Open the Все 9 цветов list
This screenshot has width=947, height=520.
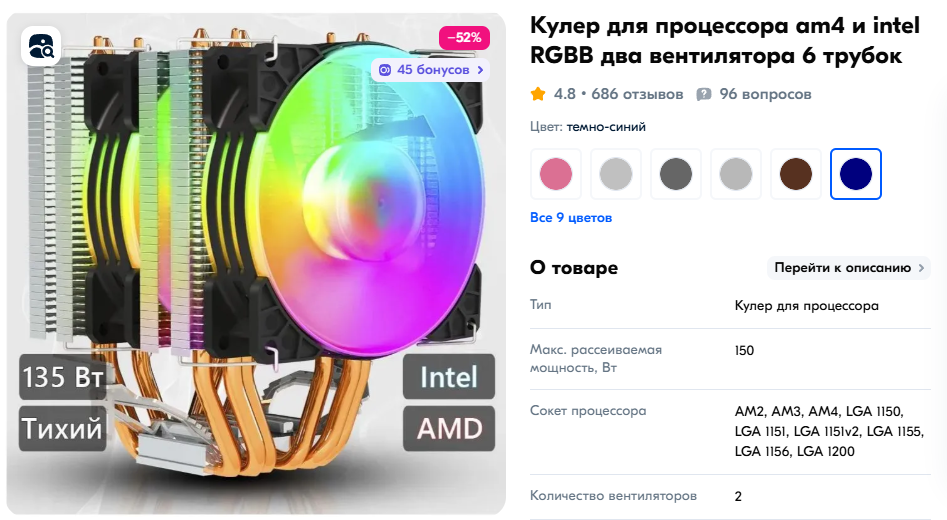[x=571, y=217]
